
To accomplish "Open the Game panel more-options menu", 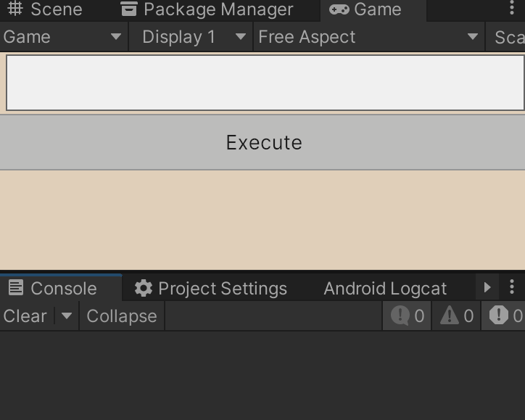I will (512, 9).
